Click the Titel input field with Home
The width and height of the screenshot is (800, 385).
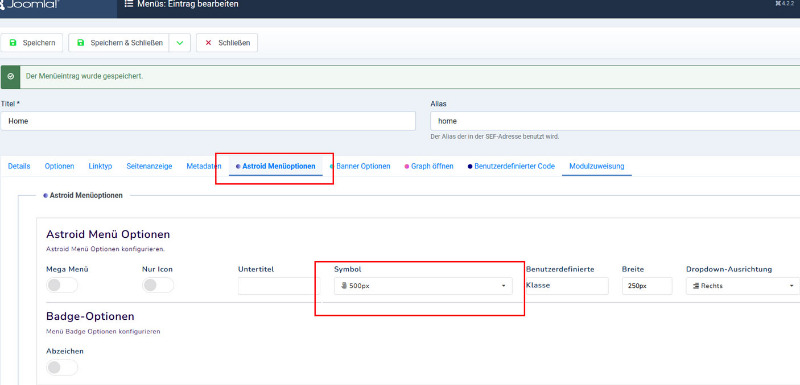[208, 121]
